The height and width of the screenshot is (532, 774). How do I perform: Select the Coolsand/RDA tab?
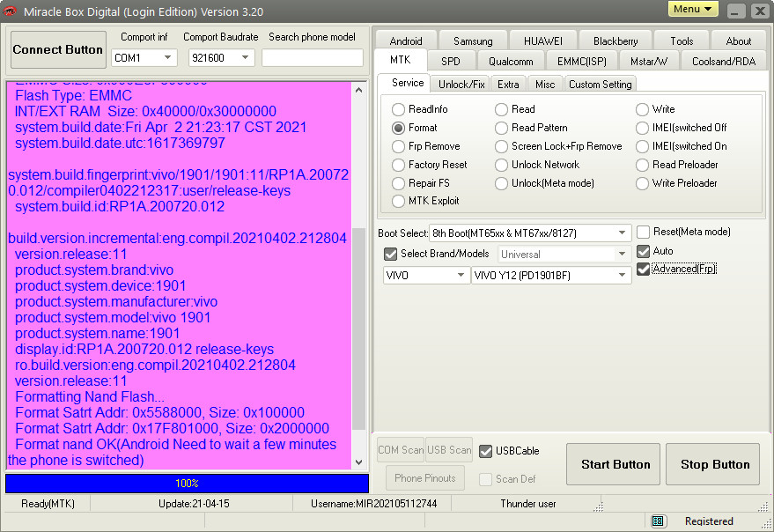[724, 62]
